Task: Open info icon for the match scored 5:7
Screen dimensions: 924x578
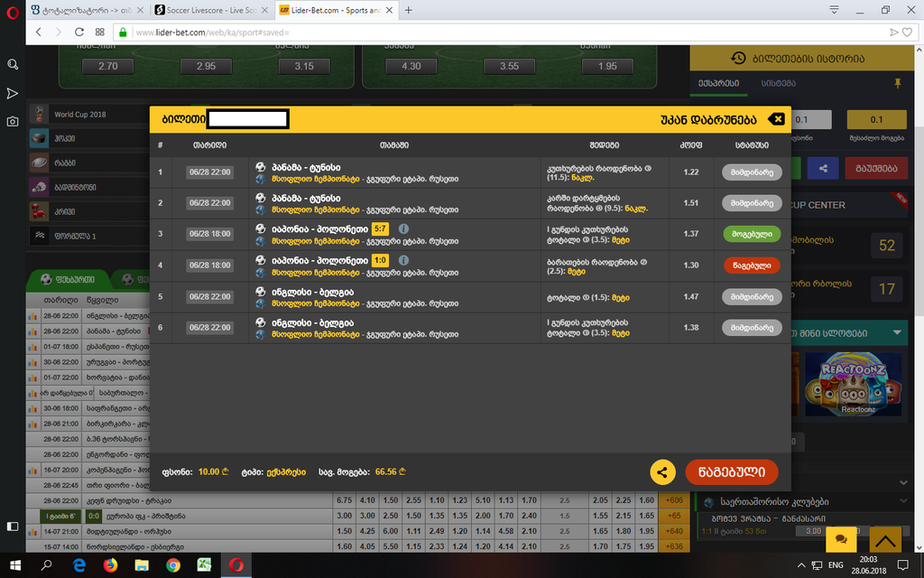Action: (x=403, y=228)
